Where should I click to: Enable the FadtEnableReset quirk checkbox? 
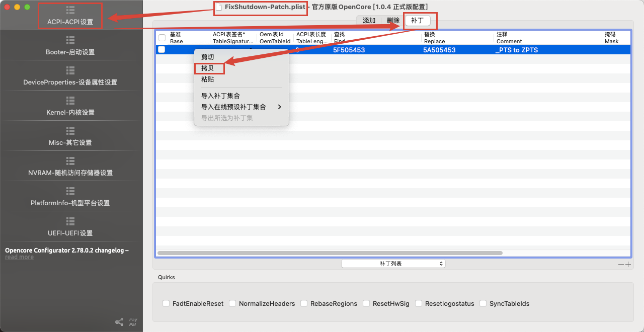[x=166, y=303]
